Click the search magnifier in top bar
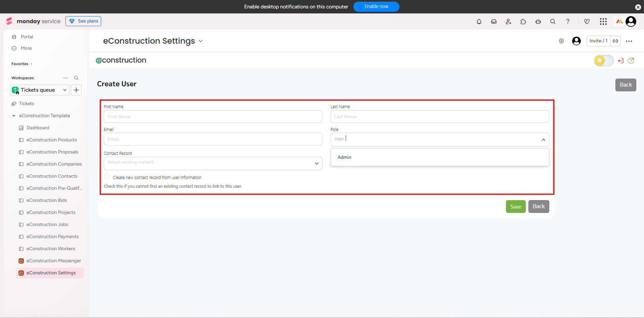644x318 pixels. [x=553, y=21]
